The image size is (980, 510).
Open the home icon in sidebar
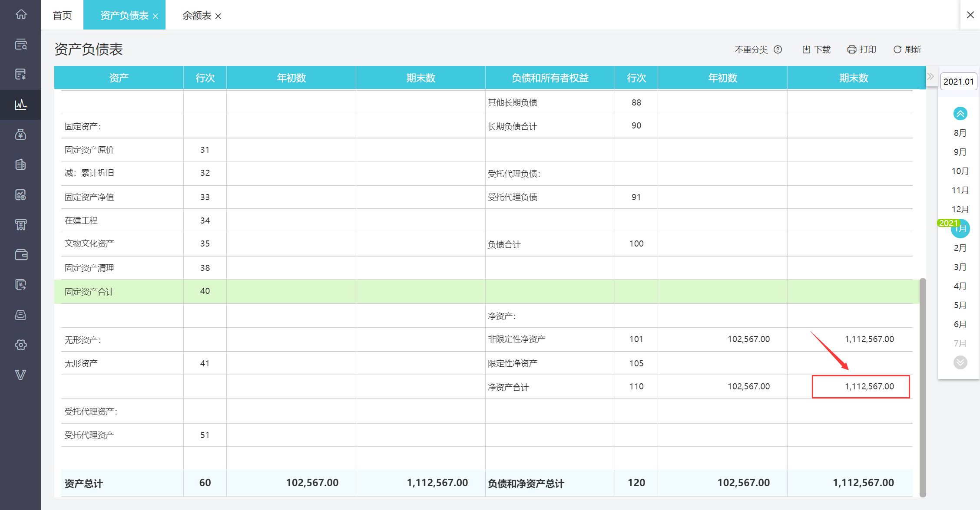pos(21,14)
